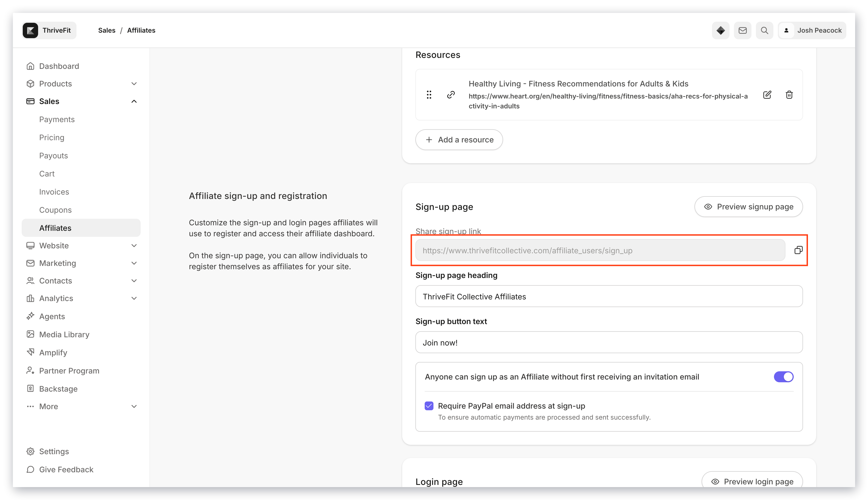Click the Sales card icon
This screenshot has width=868, height=500.
[x=30, y=101]
